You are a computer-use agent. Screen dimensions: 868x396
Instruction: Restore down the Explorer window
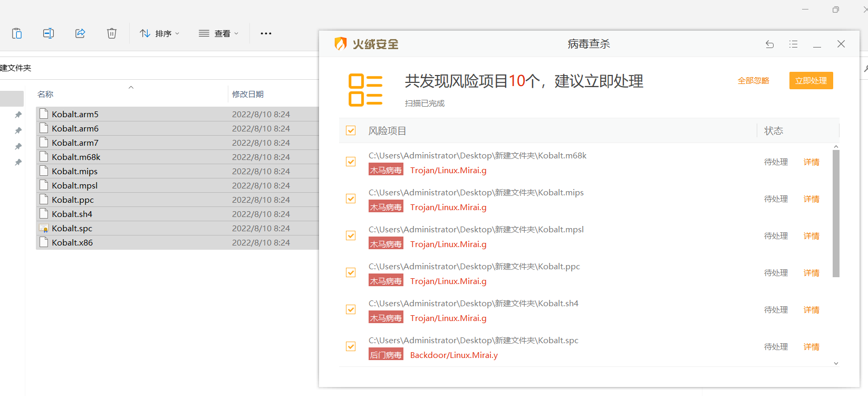[x=836, y=10]
